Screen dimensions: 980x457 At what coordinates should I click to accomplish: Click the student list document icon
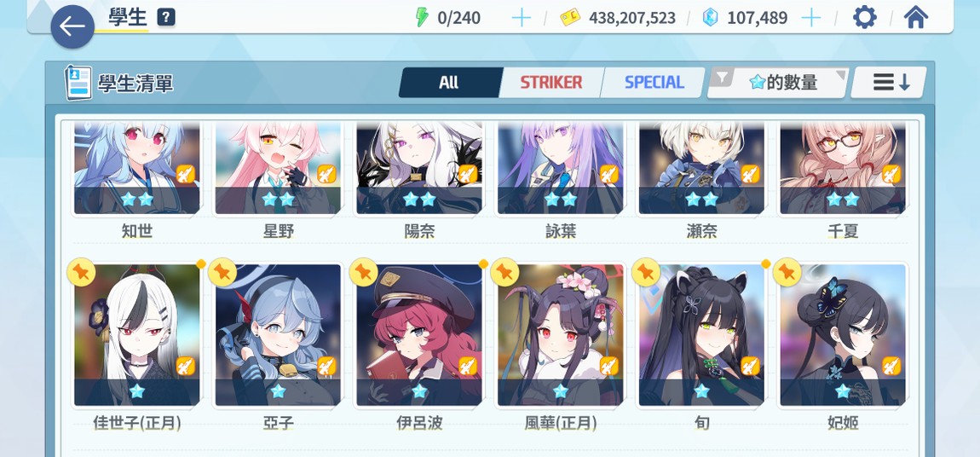(x=78, y=83)
